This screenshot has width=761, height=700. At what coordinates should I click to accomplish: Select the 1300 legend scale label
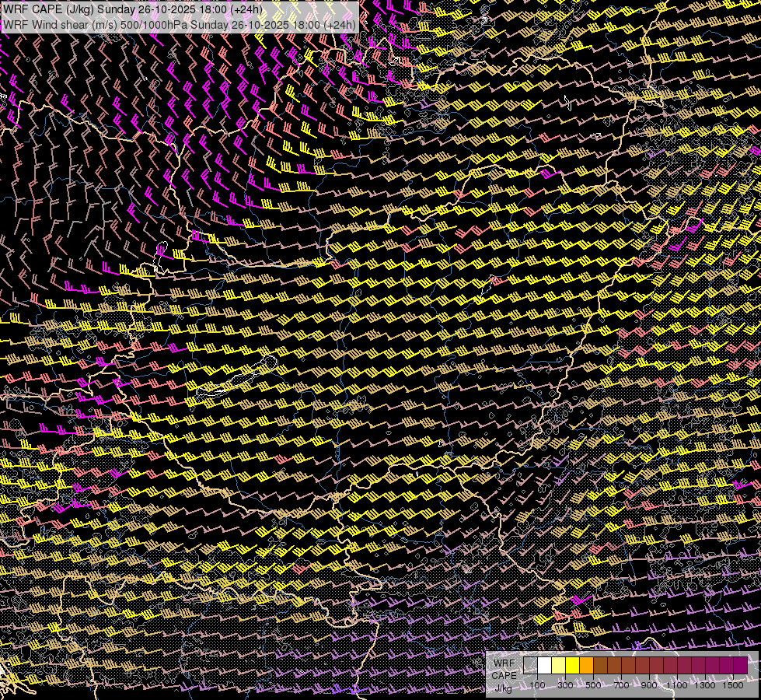(x=705, y=685)
